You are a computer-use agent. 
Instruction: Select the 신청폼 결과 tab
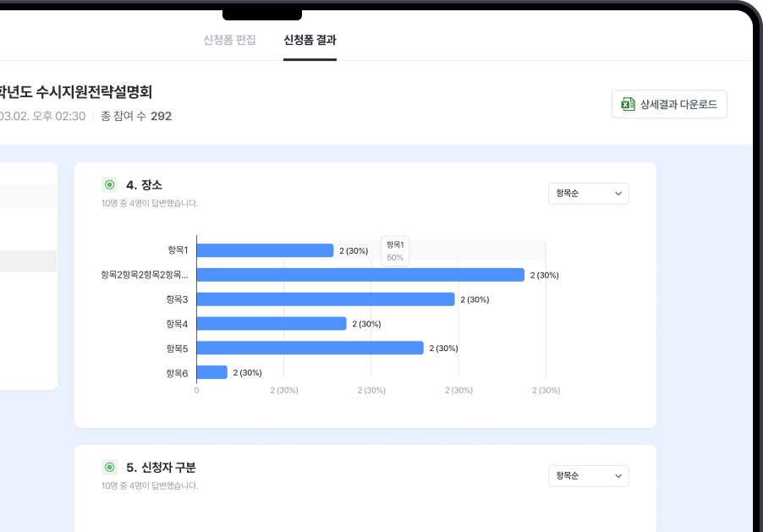pyautogui.click(x=310, y=40)
